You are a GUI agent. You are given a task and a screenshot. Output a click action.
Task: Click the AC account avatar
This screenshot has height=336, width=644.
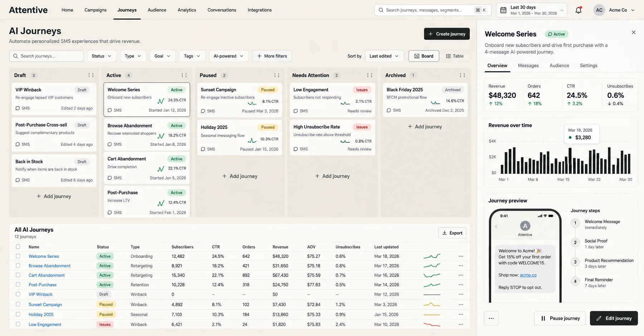[599, 10]
